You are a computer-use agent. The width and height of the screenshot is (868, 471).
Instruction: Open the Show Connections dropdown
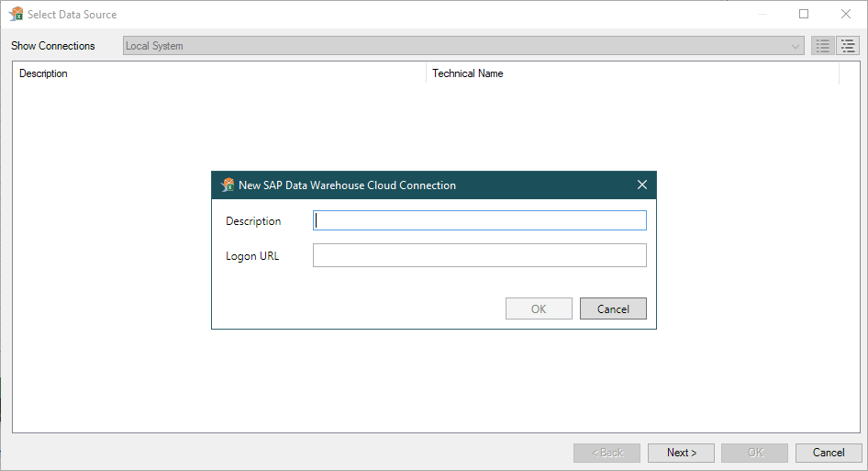pyautogui.click(x=463, y=45)
